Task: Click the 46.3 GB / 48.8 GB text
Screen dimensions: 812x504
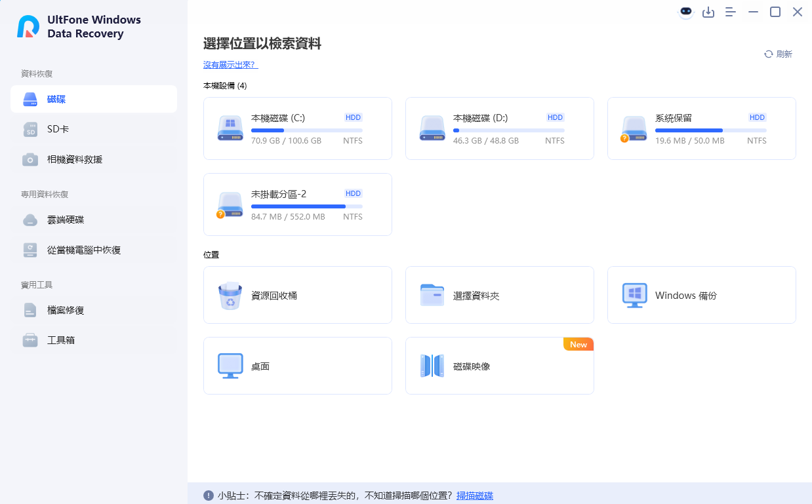Action: [x=486, y=141]
